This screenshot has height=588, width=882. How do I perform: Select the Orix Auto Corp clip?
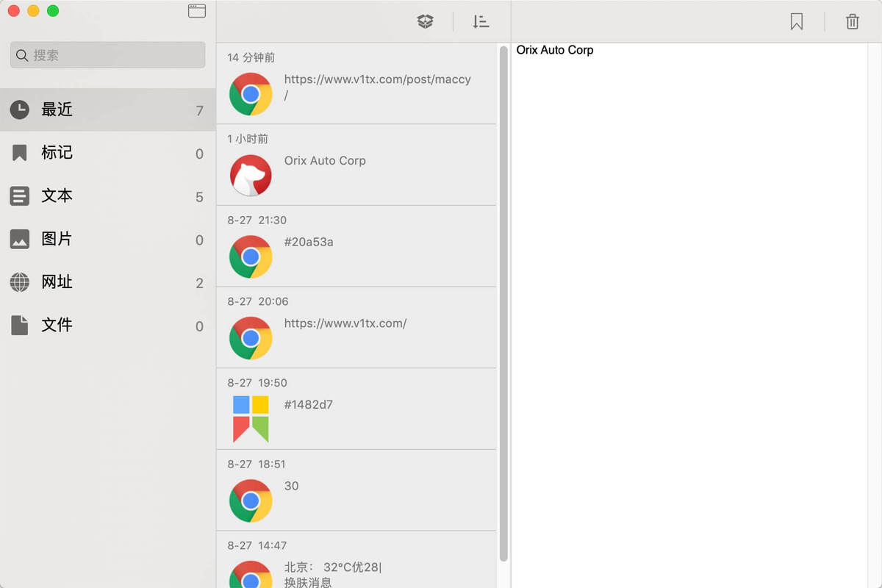356,165
